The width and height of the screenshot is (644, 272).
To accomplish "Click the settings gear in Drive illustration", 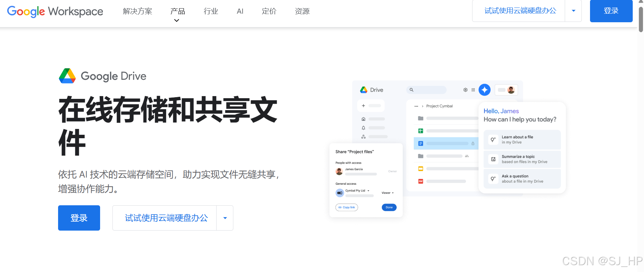I will point(465,90).
